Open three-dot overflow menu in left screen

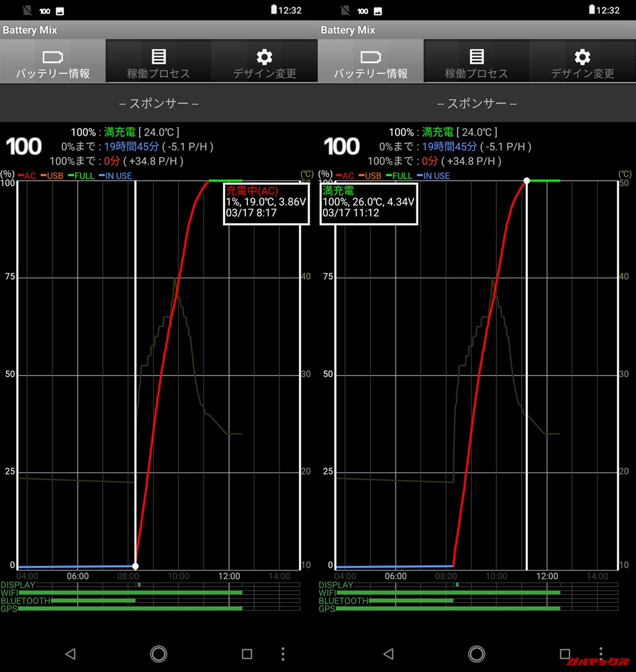pos(283,653)
